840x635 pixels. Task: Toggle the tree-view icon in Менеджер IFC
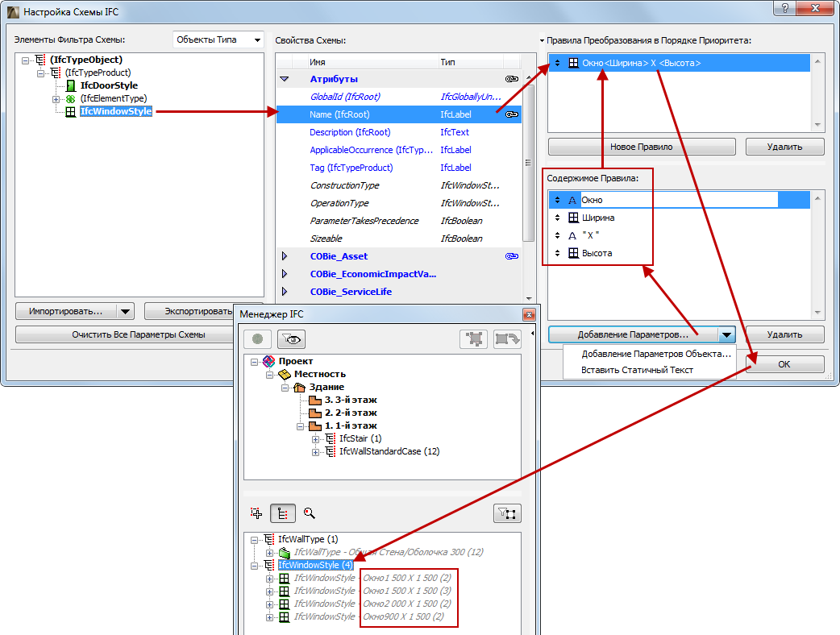click(x=283, y=513)
